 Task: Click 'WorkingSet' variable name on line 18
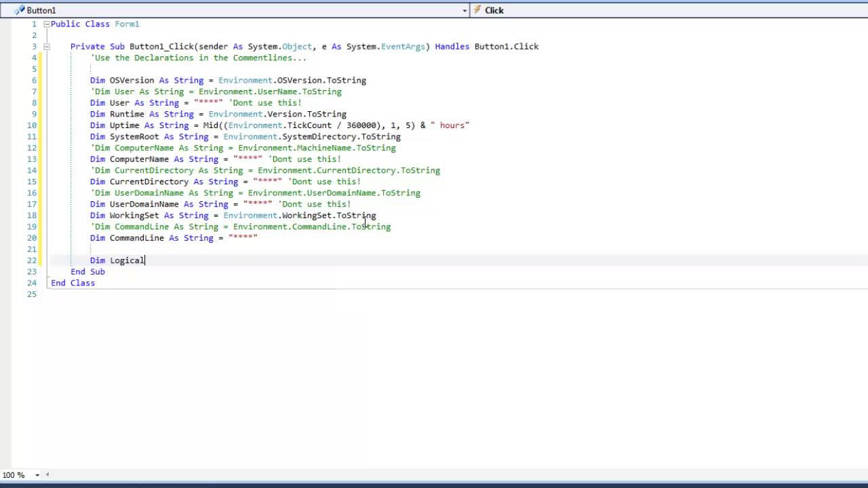pyautogui.click(x=134, y=216)
